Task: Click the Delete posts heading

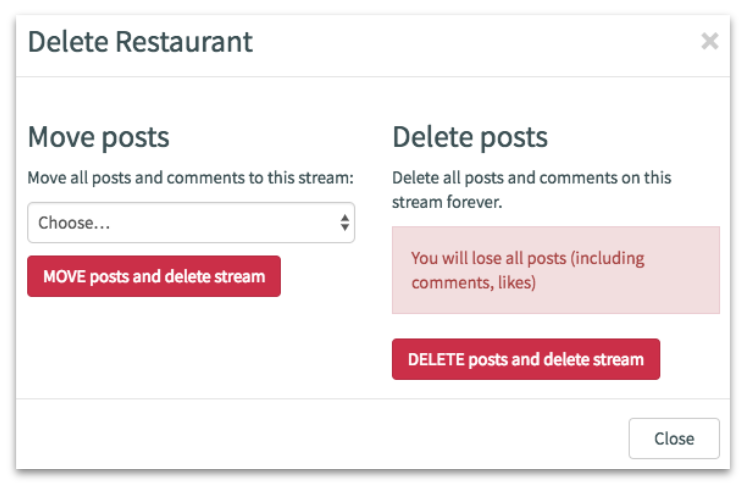Action: click(470, 136)
